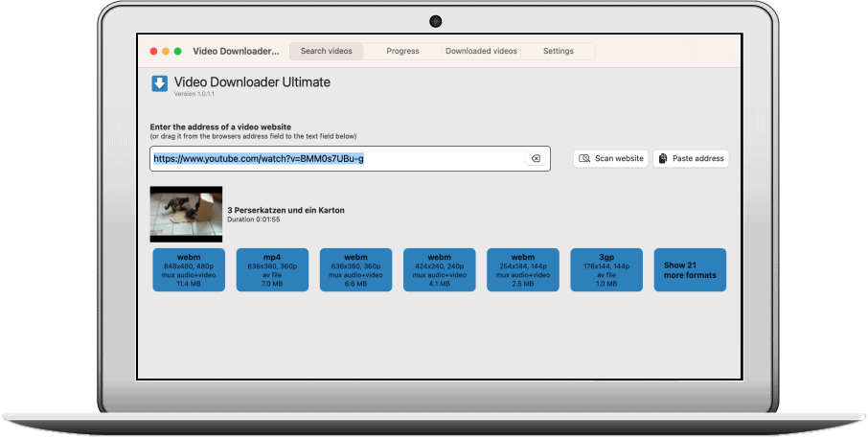Click the 'Video Downloader...' window title
This screenshot has width=868, height=438.
tap(236, 51)
